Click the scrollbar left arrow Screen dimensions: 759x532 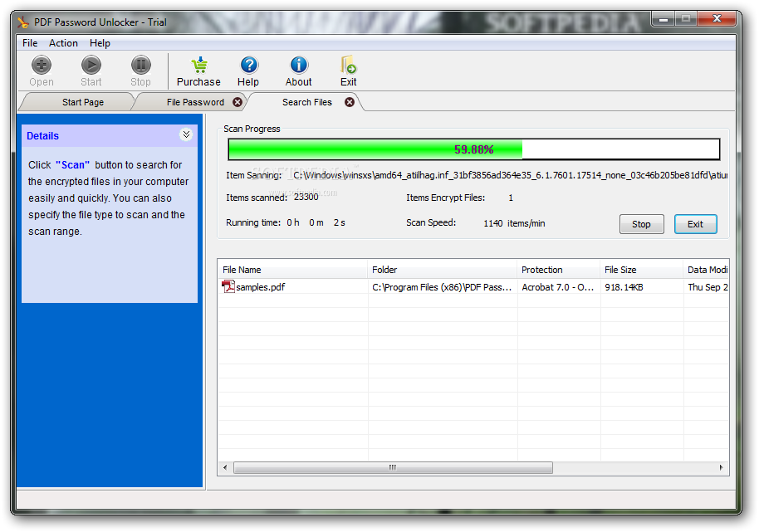(x=225, y=467)
